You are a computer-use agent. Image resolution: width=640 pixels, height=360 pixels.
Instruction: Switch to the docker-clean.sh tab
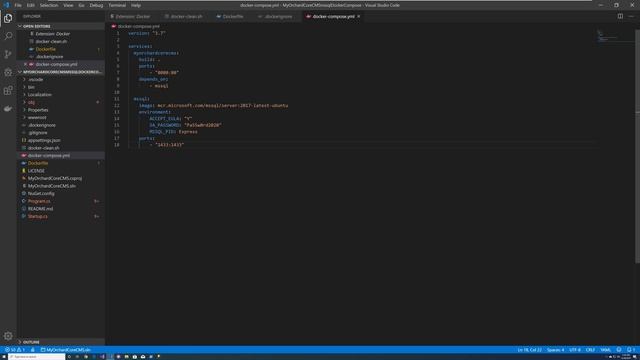click(x=186, y=16)
